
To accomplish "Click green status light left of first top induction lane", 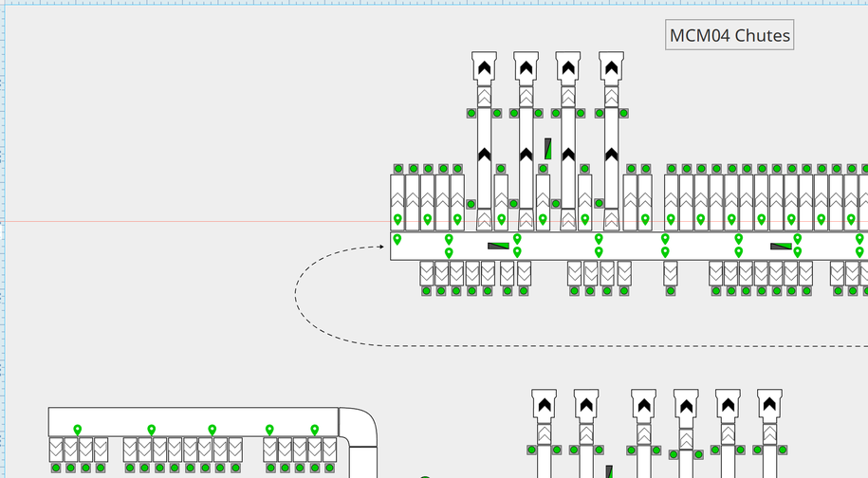I will point(471,113).
